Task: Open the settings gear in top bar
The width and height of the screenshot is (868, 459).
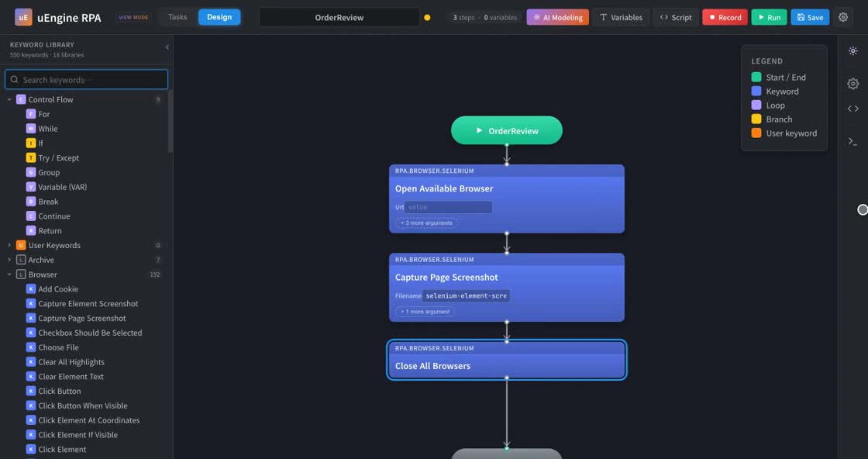Action: [843, 17]
